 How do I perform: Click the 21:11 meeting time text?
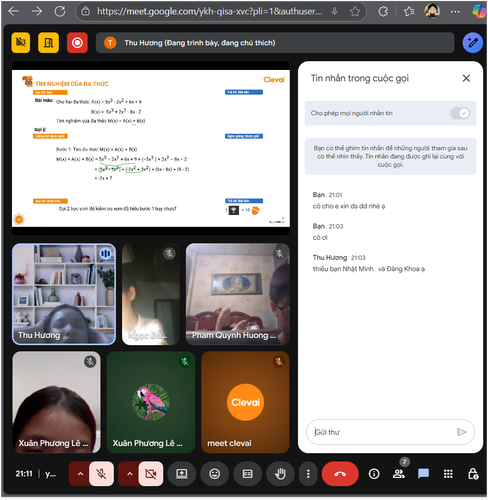(x=24, y=474)
